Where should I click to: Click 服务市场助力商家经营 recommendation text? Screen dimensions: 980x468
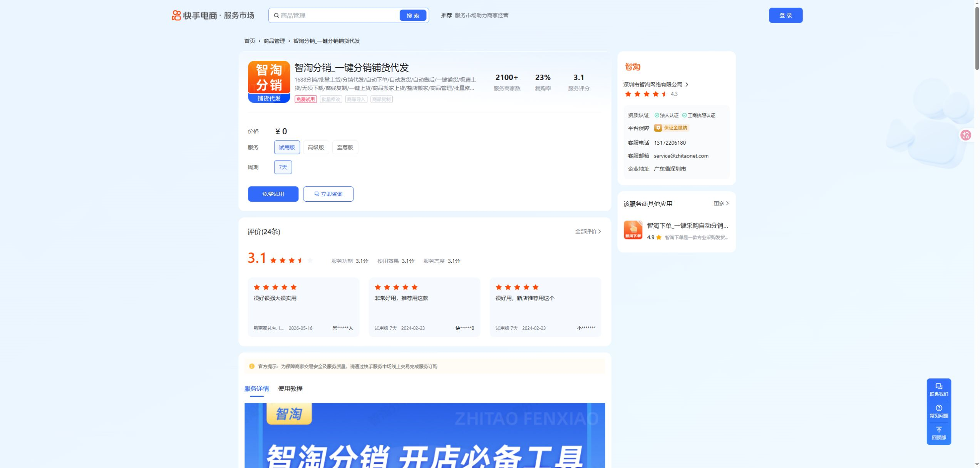click(481, 15)
